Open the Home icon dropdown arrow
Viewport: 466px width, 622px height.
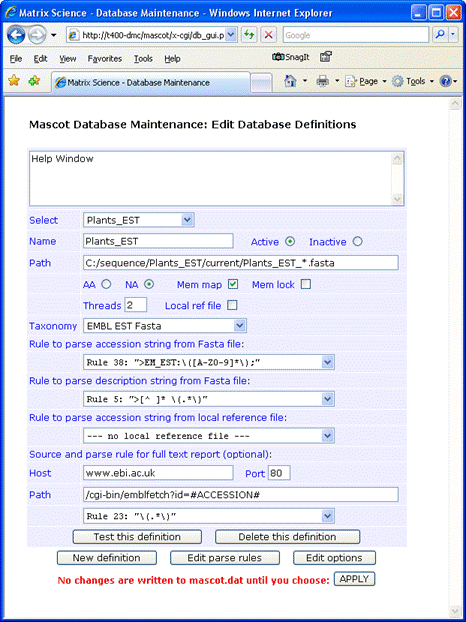tap(305, 81)
